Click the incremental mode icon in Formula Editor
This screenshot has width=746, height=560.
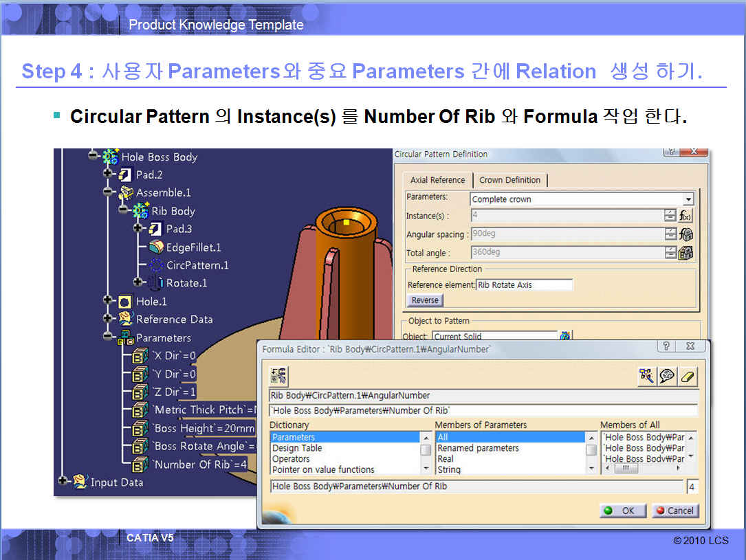[279, 376]
